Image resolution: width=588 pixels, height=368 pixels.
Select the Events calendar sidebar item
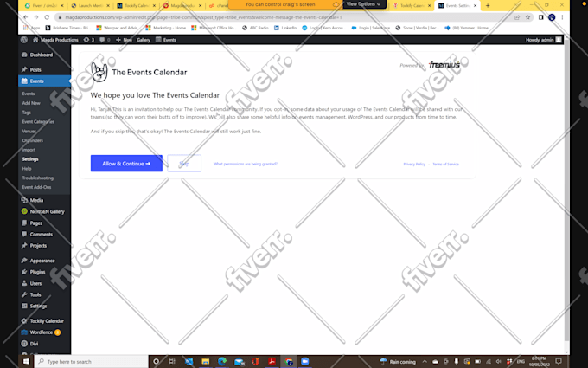coord(44,81)
